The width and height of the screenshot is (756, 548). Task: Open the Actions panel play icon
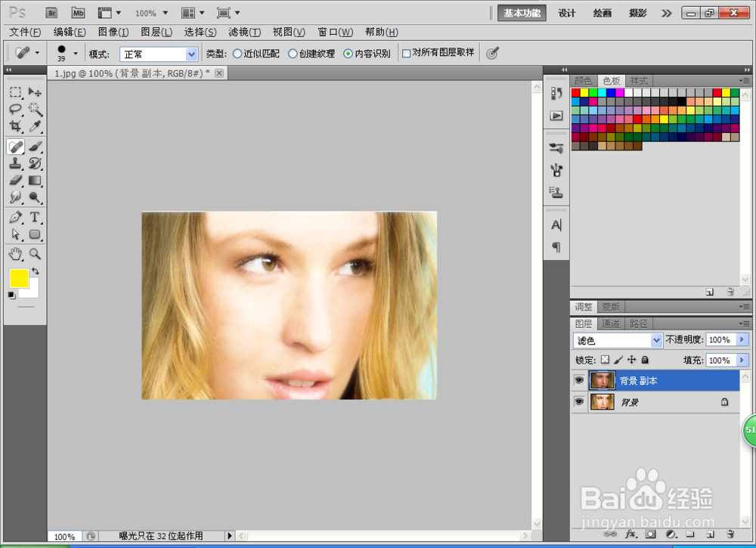point(556,116)
